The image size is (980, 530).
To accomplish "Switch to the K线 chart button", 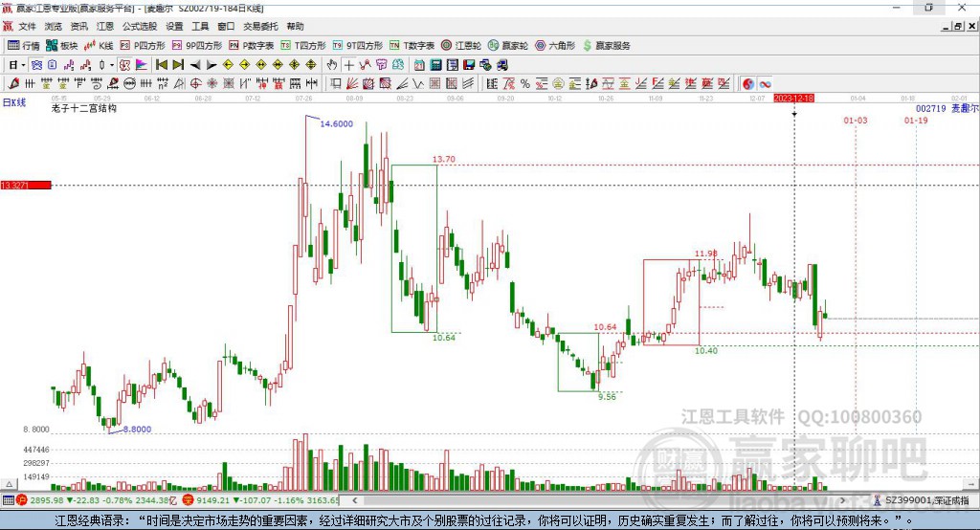I will tap(99, 46).
